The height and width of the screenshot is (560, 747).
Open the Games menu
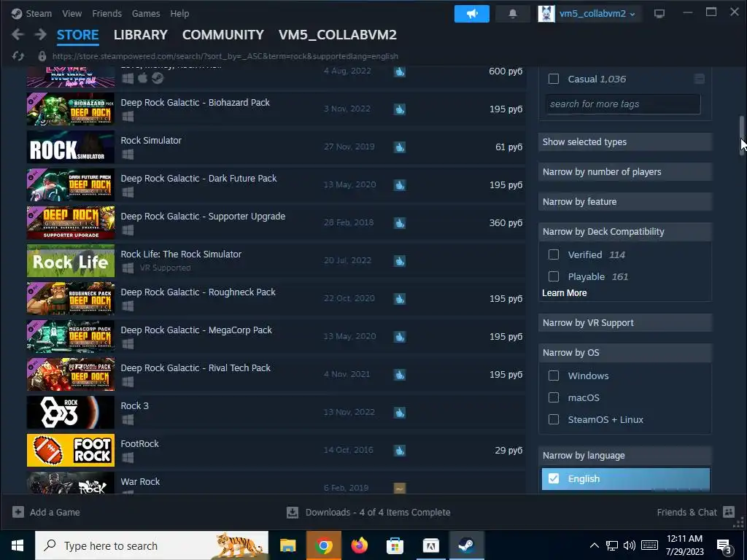(146, 14)
